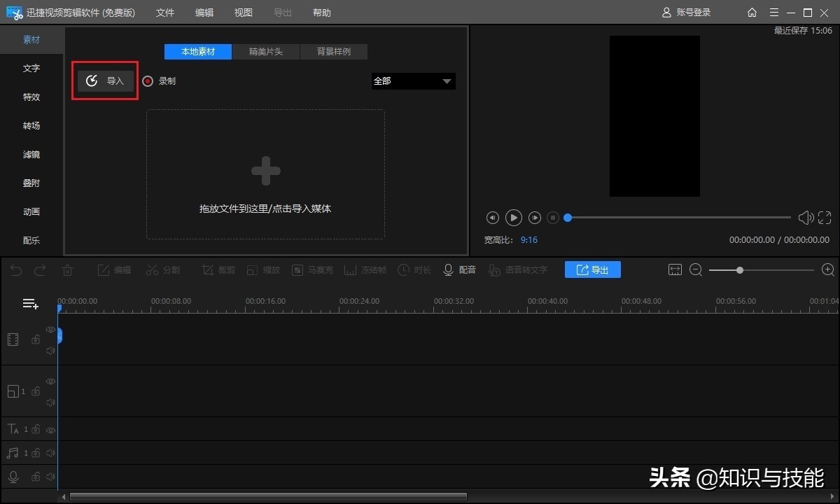Open the hamburger menu in the title bar
The width and height of the screenshot is (840, 504).
point(773,12)
